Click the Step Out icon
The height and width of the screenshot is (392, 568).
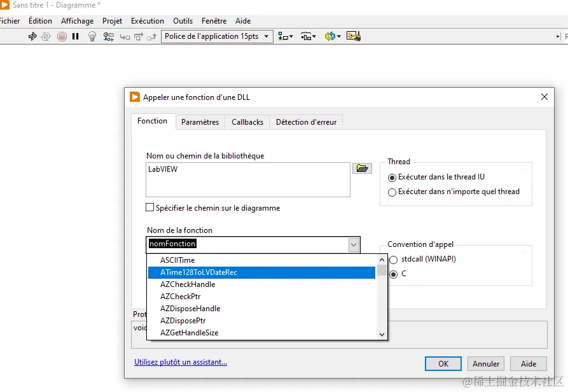click(151, 37)
